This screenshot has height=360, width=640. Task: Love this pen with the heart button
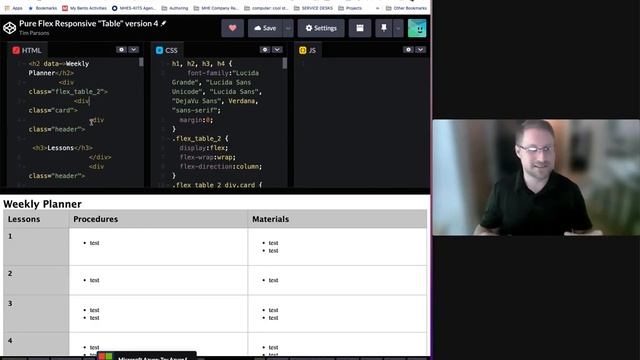pyautogui.click(x=233, y=28)
